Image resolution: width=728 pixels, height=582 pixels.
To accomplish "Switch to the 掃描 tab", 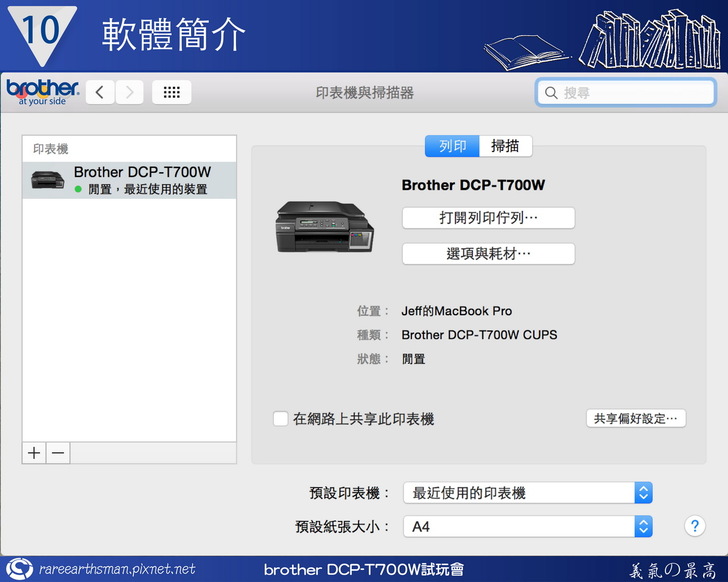I will pos(505,146).
